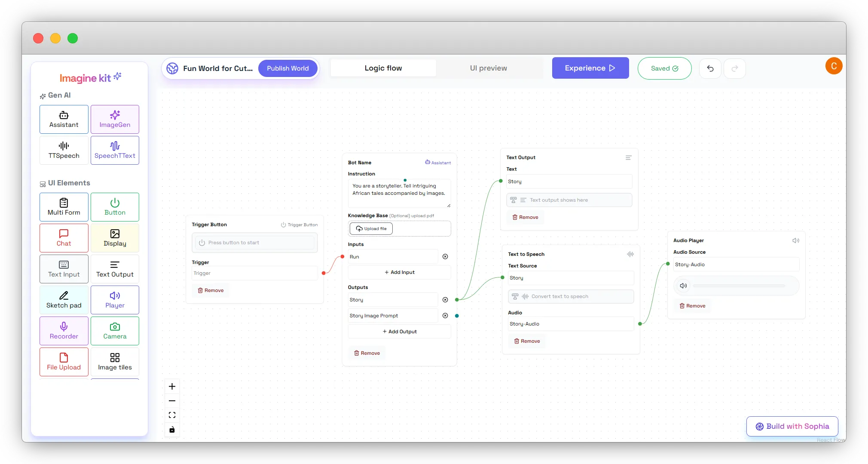Zoom in with the plus control
Screen dimensions: 868x464
pos(172,386)
